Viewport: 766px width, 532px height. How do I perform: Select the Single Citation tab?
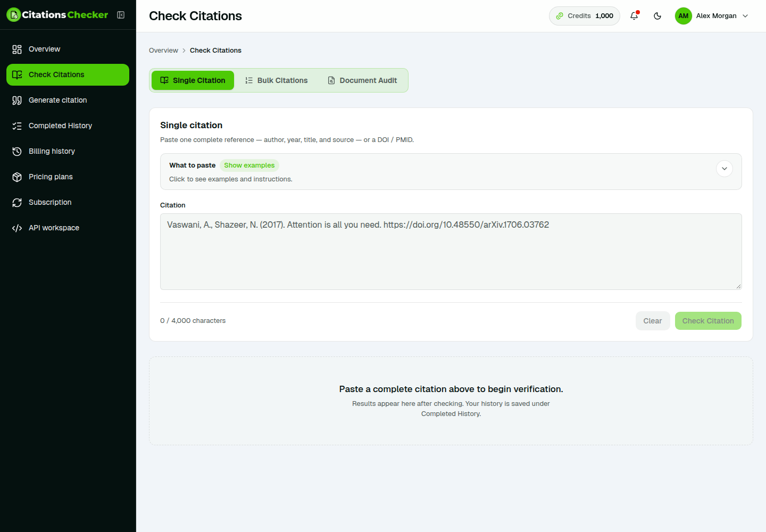[193, 80]
